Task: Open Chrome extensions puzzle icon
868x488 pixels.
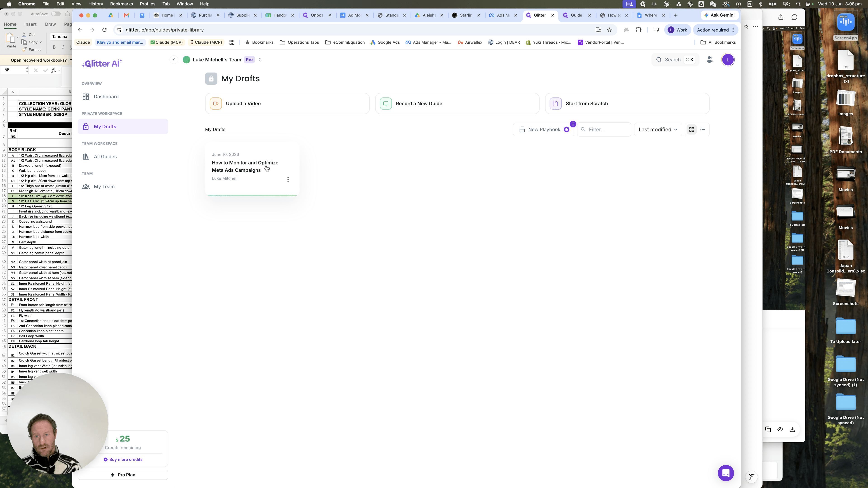Action: click(639, 30)
